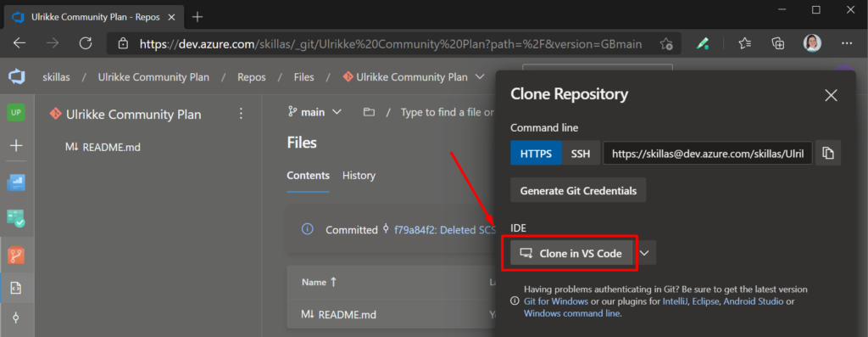Open the Test Plans icon in sidebar
The image size is (868, 337).
point(16,218)
